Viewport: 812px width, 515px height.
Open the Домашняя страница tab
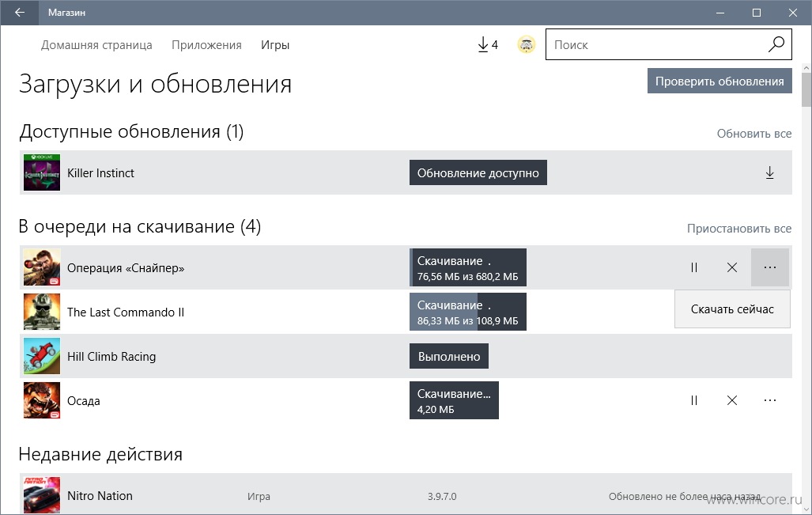(x=96, y=45)
